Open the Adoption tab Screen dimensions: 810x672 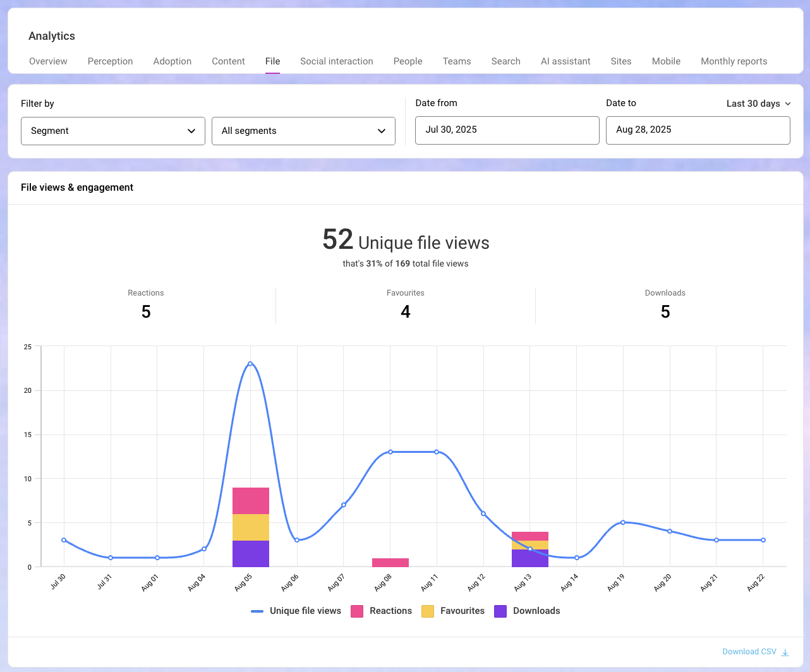click(x=172, y=61)
